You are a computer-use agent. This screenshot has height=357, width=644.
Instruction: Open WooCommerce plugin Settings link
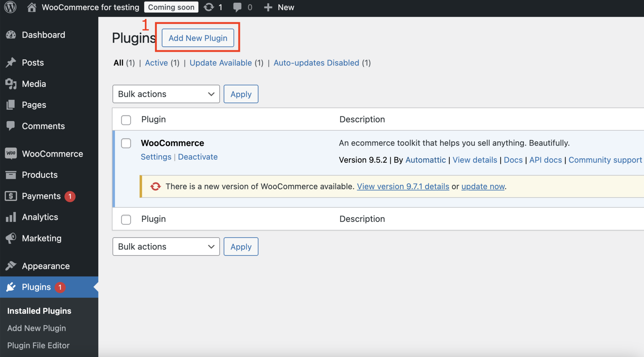point(156,157)
